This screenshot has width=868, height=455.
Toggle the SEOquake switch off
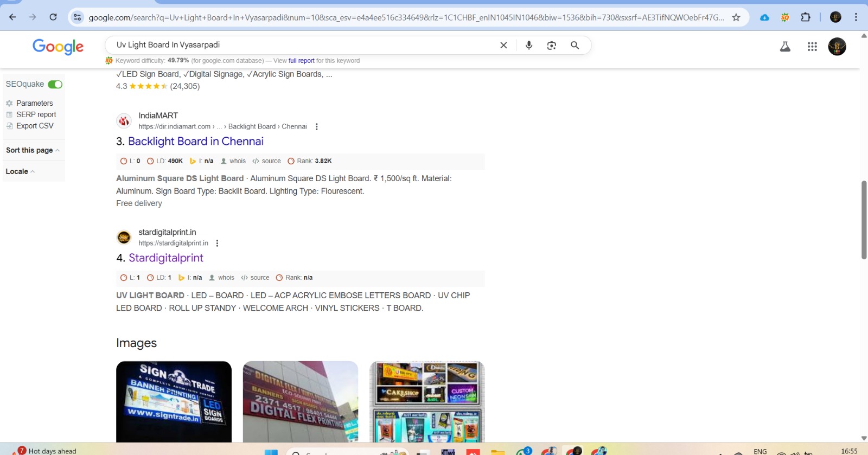55,84
